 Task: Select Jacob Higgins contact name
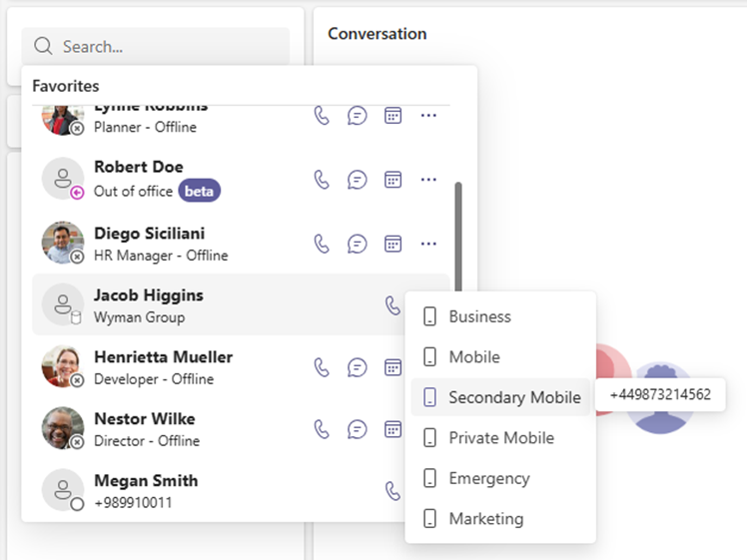[149, 295]
